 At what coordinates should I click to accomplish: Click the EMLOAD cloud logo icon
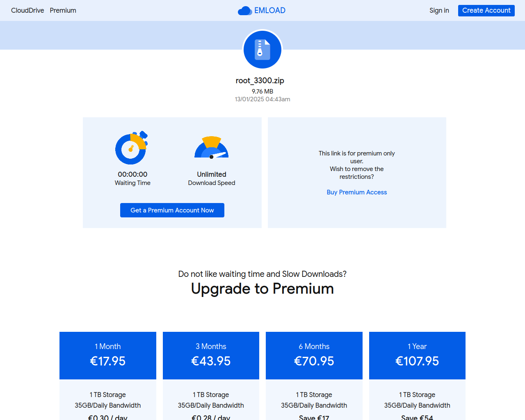tap(245, 11)
